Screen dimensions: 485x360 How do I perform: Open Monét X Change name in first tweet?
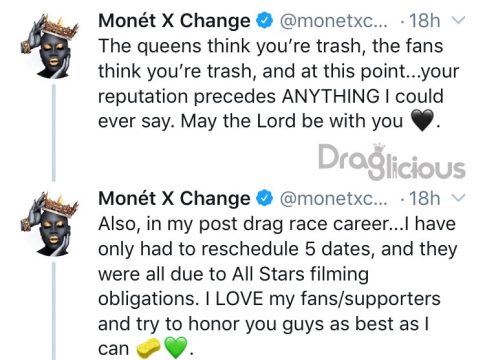(x=174, y=21)
